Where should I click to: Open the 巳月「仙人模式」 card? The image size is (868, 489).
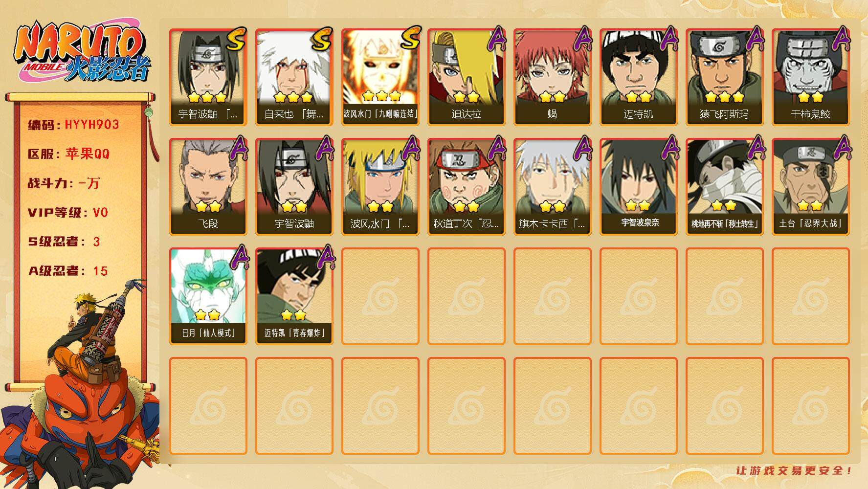point(208,296)
